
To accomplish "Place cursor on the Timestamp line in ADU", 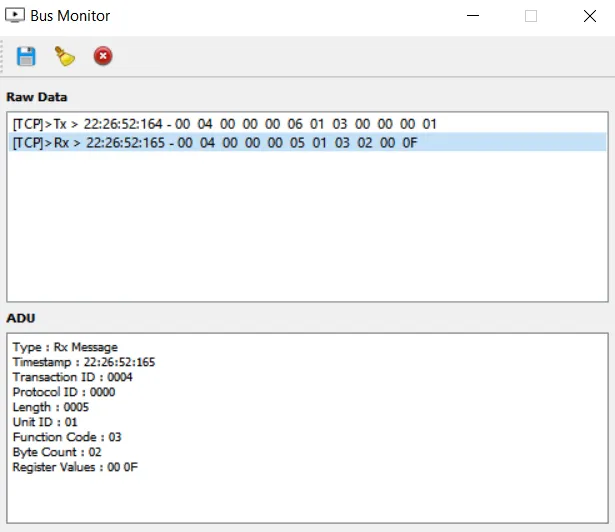I will (83, 362).
